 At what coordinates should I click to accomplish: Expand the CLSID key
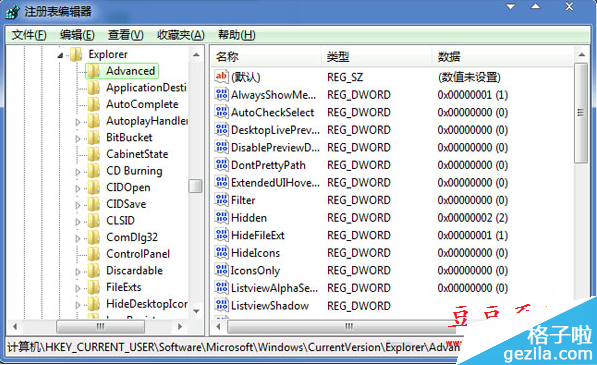[x=78, y=222]
